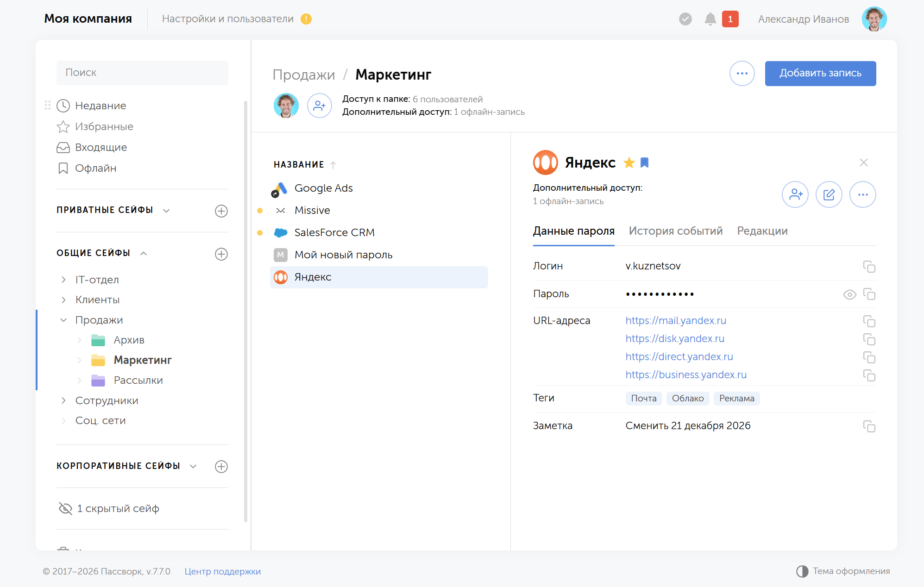Viewport: 924px width, 587px height.
Task: Open the https://mail.yandex.ru link
Action: [676, 320]
